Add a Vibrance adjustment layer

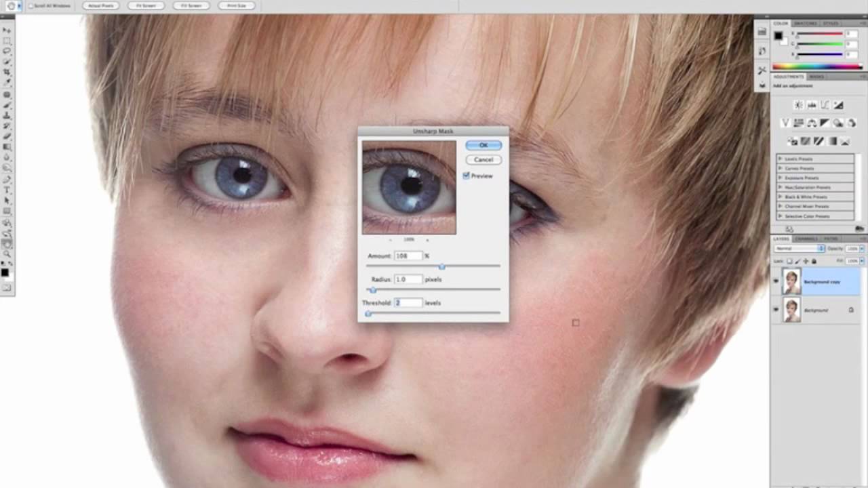pyautogui.click(x=785, y=123)
